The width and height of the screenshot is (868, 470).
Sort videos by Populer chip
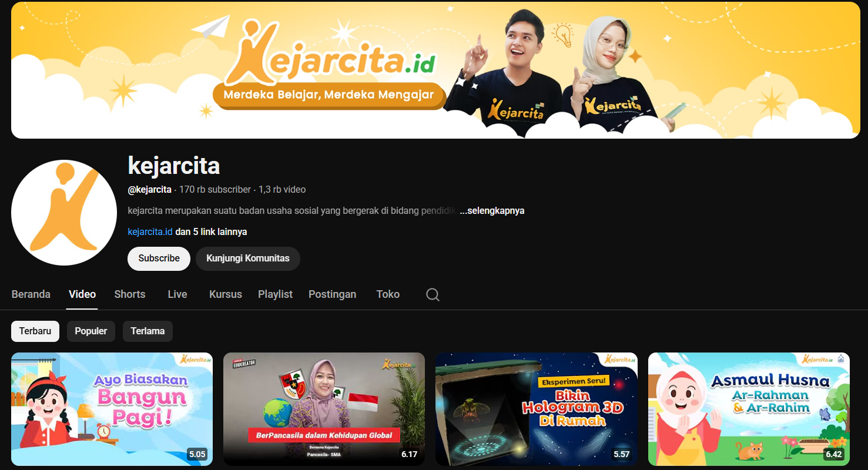pos(91,331)
